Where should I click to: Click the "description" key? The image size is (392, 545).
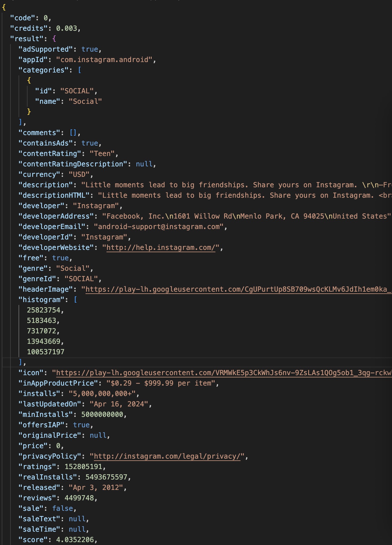coord(46,185)
